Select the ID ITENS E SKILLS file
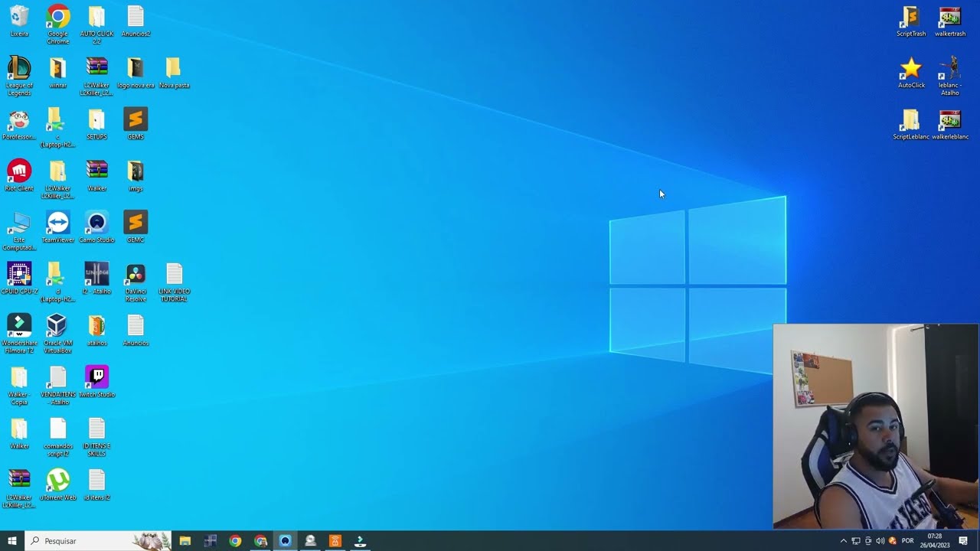980x551 pixels. (x=96, y=436)
